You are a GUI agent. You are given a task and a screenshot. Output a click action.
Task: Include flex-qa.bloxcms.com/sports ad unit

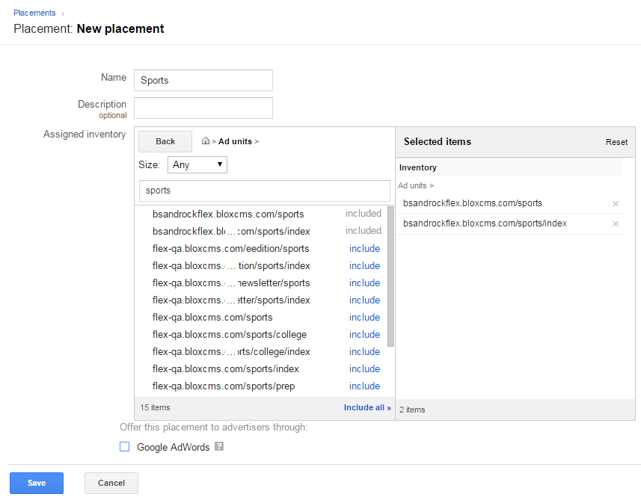point(364,317)
